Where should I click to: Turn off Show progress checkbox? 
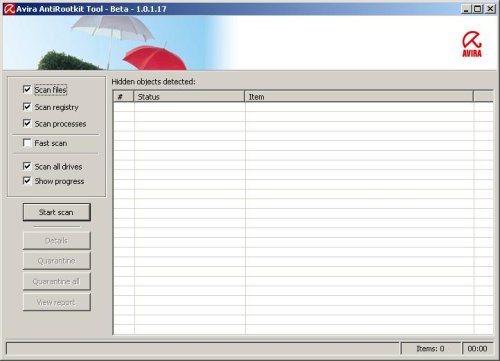(27, 181)
